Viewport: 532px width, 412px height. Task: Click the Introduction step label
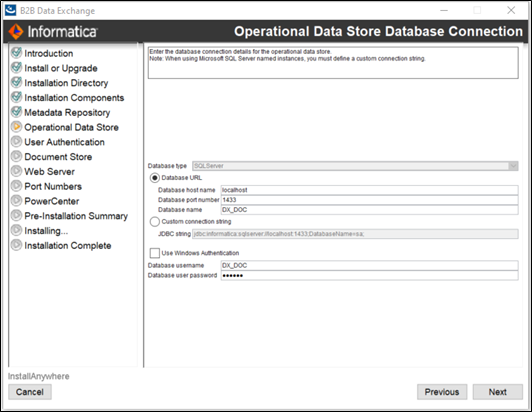(x=49, y=53)
